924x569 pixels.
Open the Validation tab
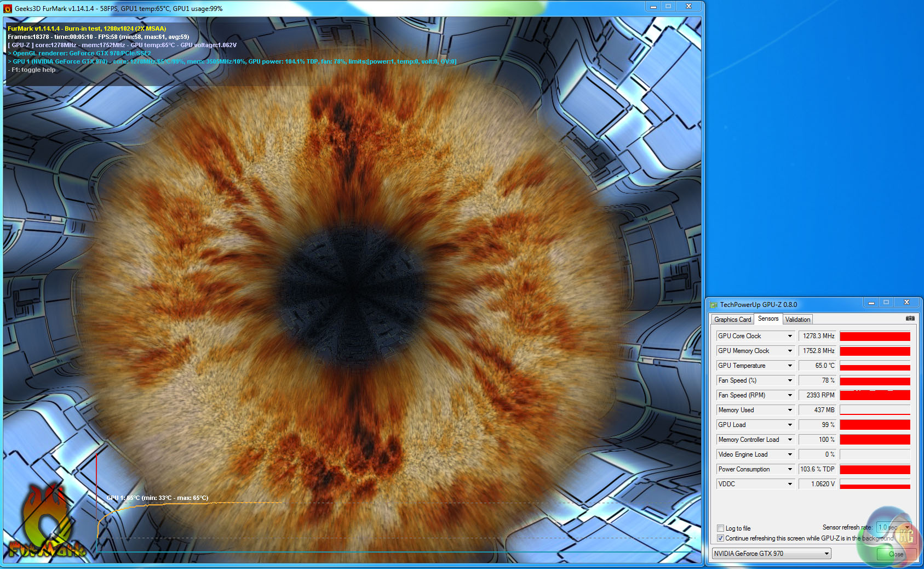click(x=797, y=320)
